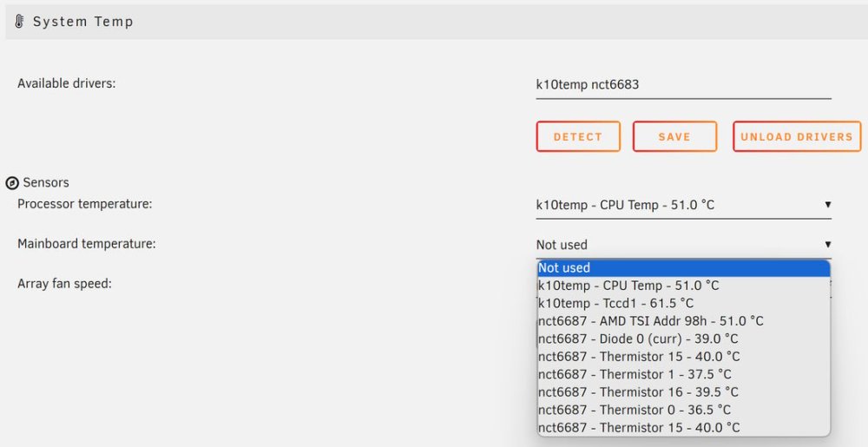Click the DETECT button
Viewport: 868px width, 447px height.
click(x=578, y=136)
